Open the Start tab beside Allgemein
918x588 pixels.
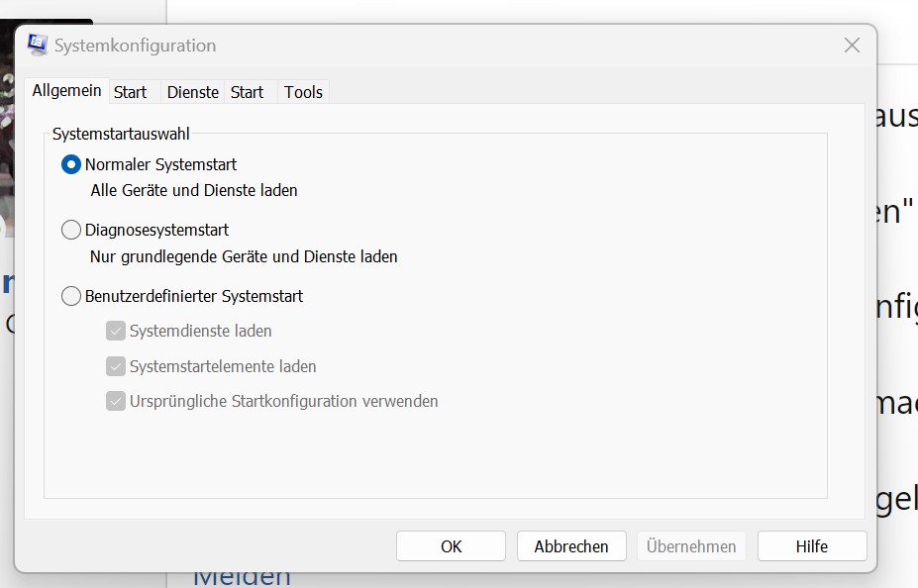[x=130, y=92]
